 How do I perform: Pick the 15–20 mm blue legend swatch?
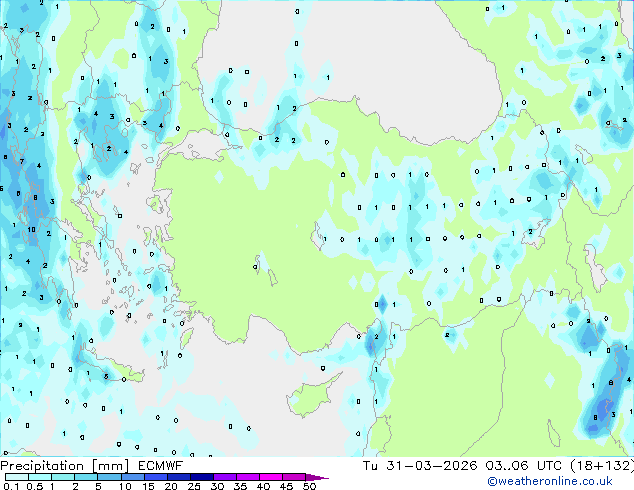coord(155,477)
